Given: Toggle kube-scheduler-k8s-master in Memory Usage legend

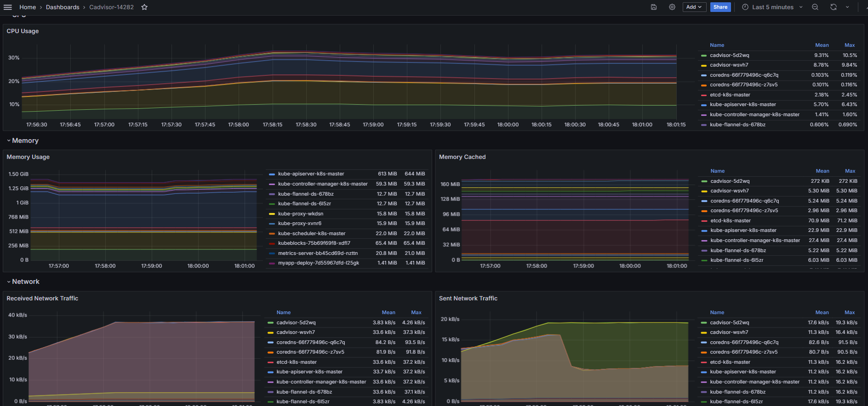Looking at the screenshot, I should 312,234.
